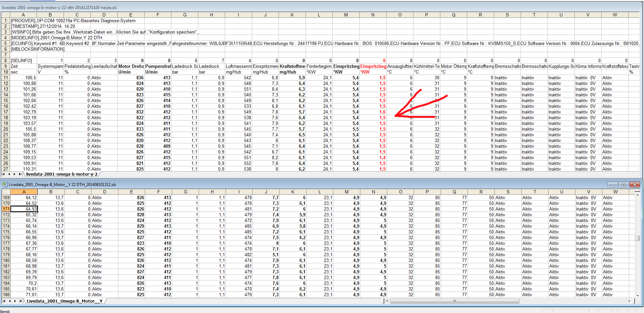Screen dimensions: 644x313
Task: Go to previous sheet in upper workbook
Action: tap(9, 174)
